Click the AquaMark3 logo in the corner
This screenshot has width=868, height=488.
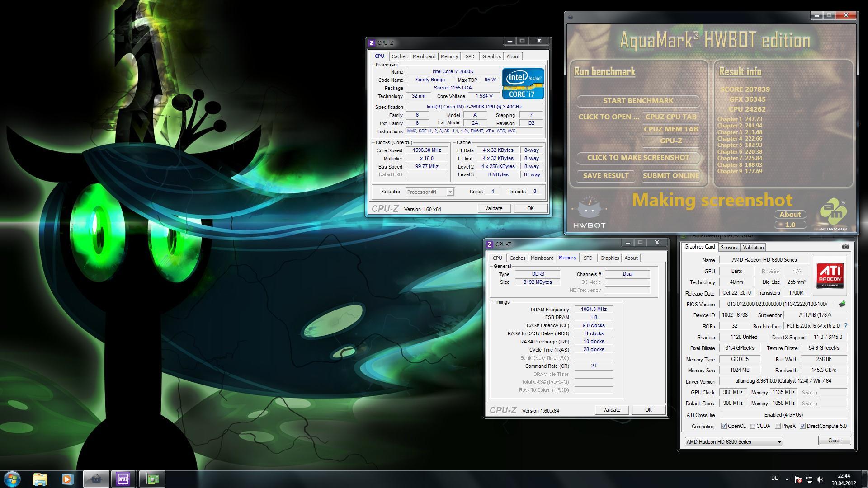click(834, 214)
